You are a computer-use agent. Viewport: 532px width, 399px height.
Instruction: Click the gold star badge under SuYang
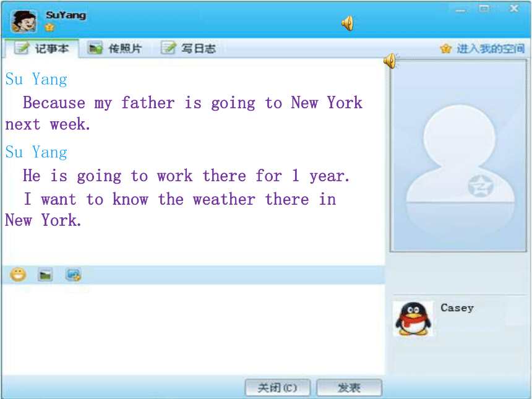(x=50, y=27)
